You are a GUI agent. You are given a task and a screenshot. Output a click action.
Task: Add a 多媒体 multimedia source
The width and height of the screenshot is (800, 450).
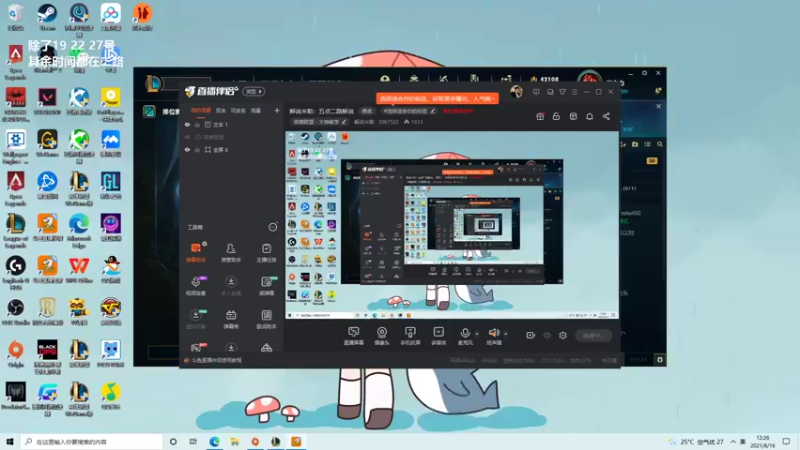tap(438, 336)
